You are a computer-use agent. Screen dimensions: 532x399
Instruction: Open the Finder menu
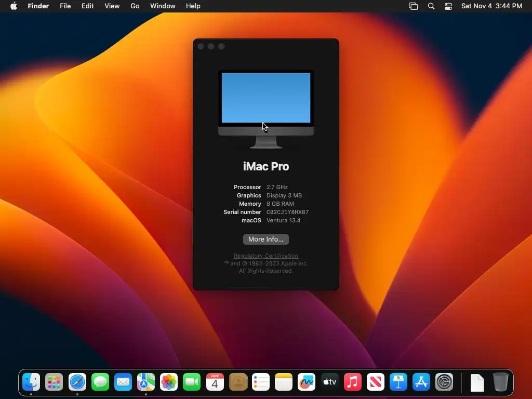[38, 6]
